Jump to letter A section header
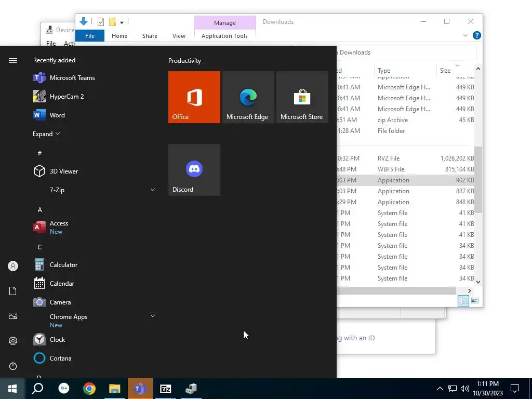Viewport: 532px width, 399px height. pos(39,210)
